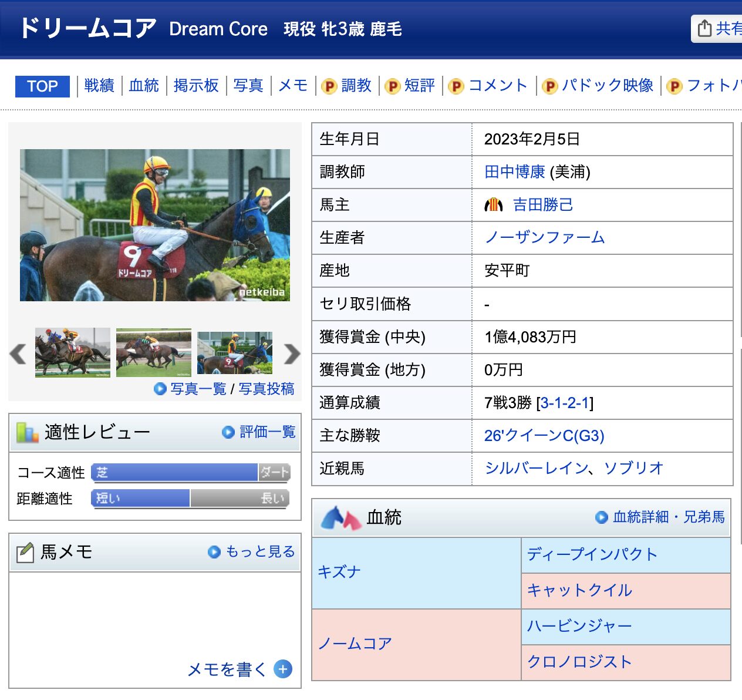Open the 血統詳細・兄弟馬 link
The height and width of the screenshot is (700, 742).
[669, 517]
